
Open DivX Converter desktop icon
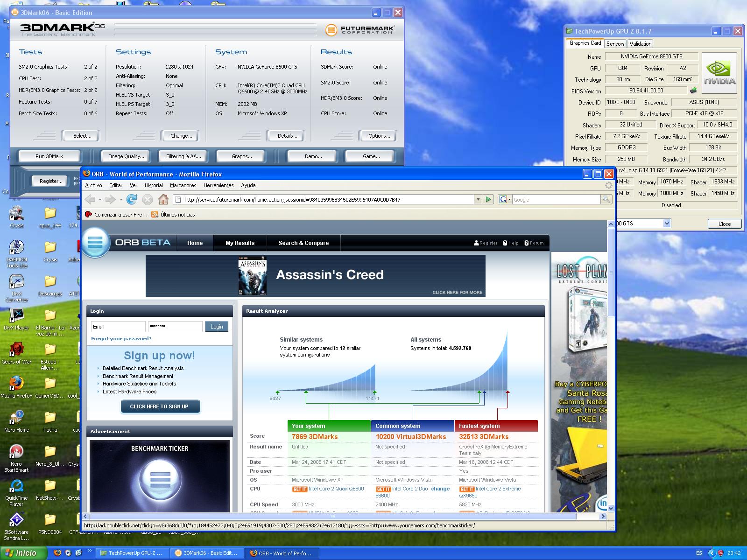(x=16, y=288)
